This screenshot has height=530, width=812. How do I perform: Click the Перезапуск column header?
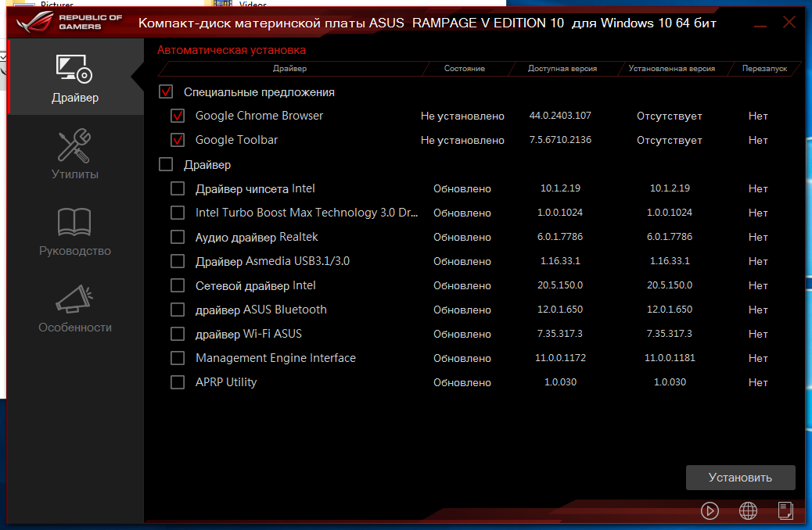764,68
